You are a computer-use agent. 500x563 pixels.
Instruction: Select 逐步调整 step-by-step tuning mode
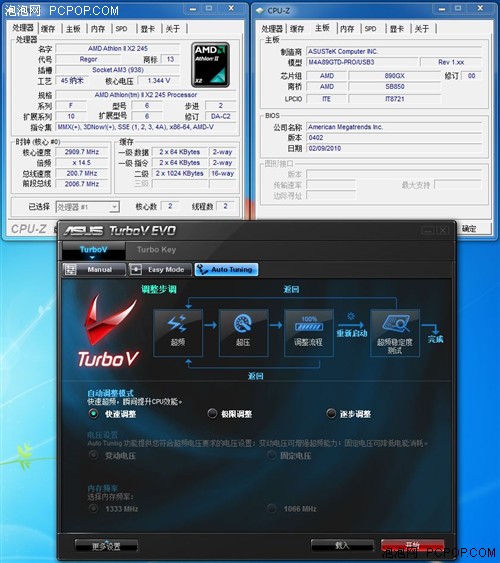pos(331,414)
